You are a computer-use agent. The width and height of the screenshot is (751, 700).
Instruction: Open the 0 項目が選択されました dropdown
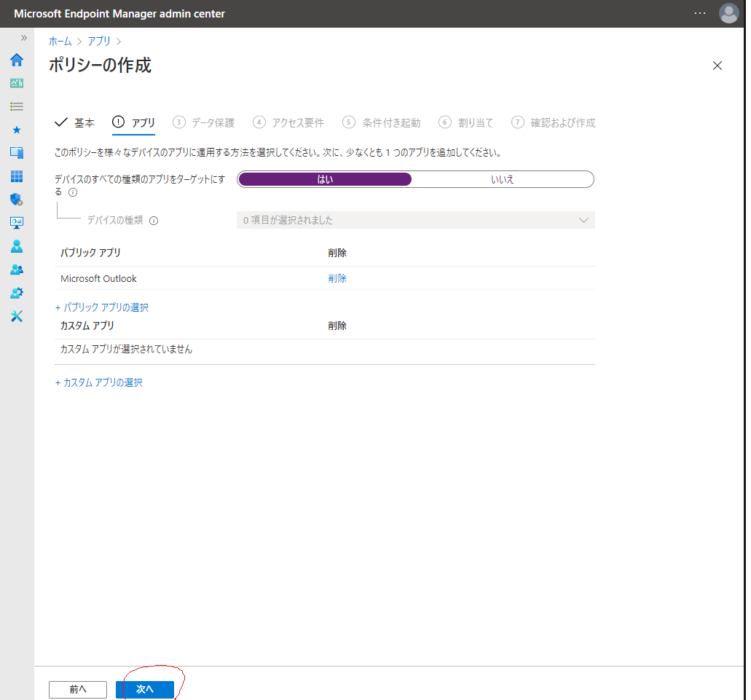(416, 220)
